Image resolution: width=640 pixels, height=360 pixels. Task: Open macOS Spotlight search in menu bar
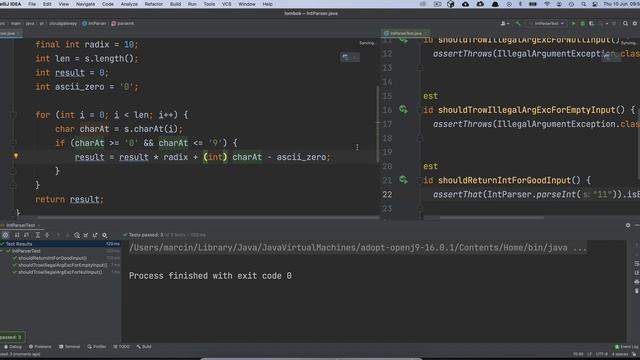point(583,4)
